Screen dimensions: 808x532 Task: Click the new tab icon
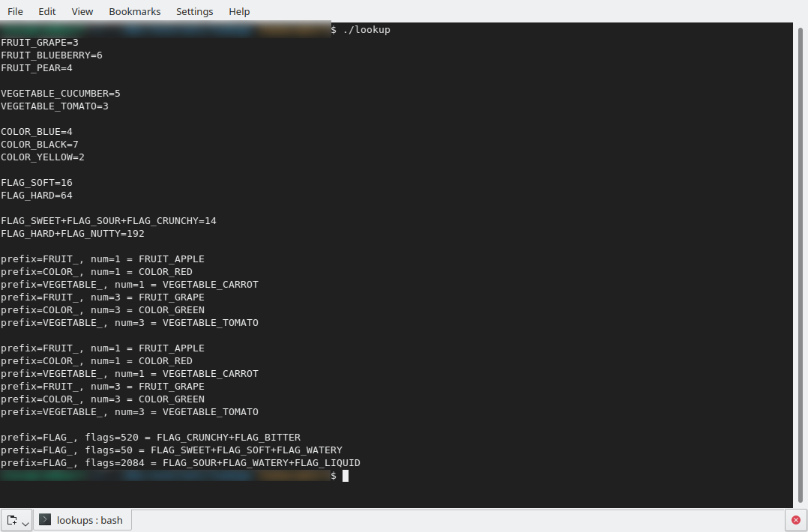(x=12, y=520)
